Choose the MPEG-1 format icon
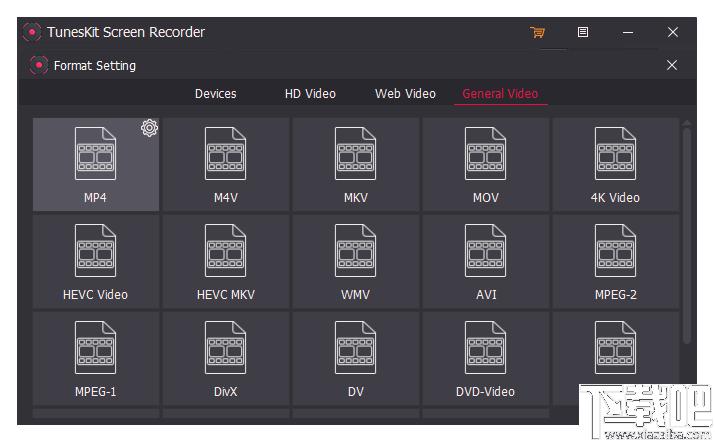Image resolution: width=715 pixels, height=440 pixels. [x=95, y=348]
